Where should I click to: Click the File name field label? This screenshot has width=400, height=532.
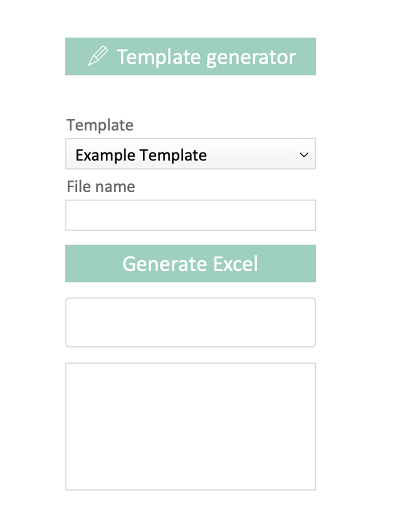[x=101, y=186]
